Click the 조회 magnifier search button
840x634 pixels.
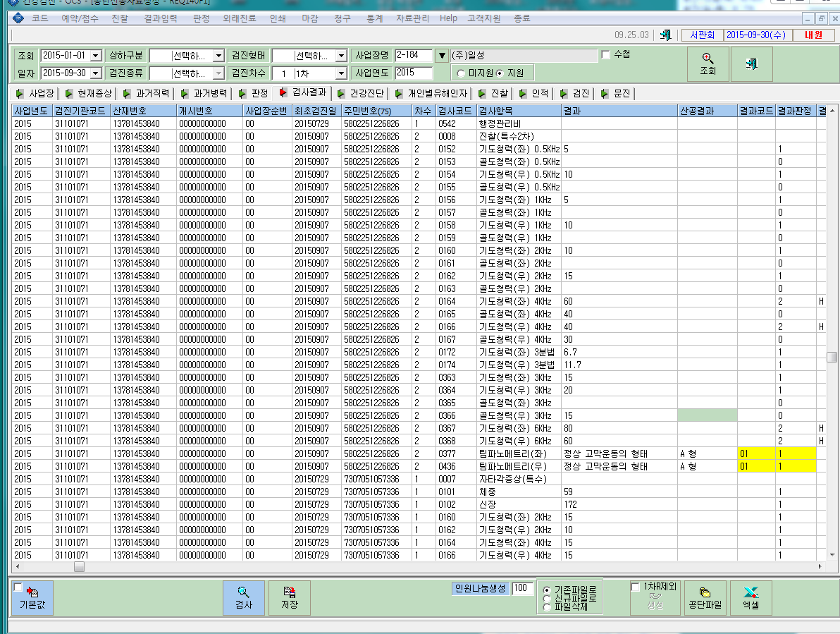click(708, 63)
